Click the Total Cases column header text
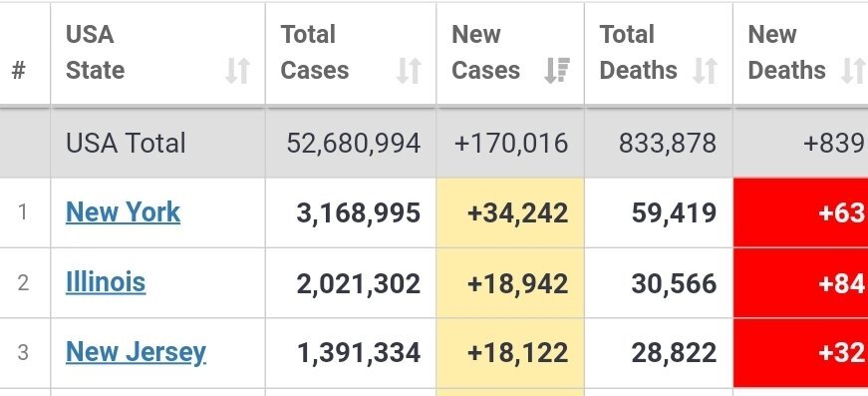 pyautogui.click(x=315, y=52)
